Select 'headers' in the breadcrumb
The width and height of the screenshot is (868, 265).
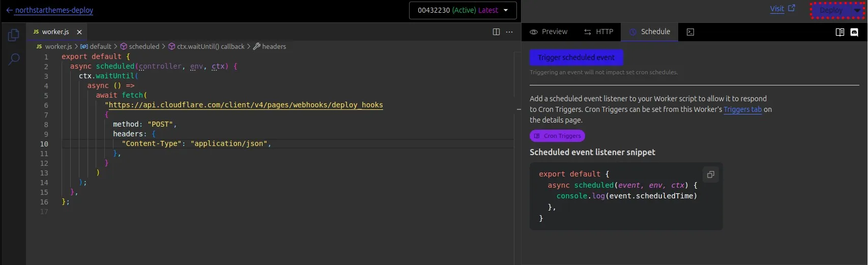270,46
